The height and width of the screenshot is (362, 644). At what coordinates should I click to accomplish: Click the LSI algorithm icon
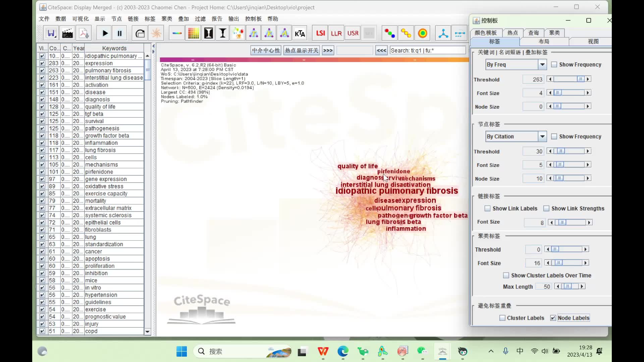click(x=320, y=33)
